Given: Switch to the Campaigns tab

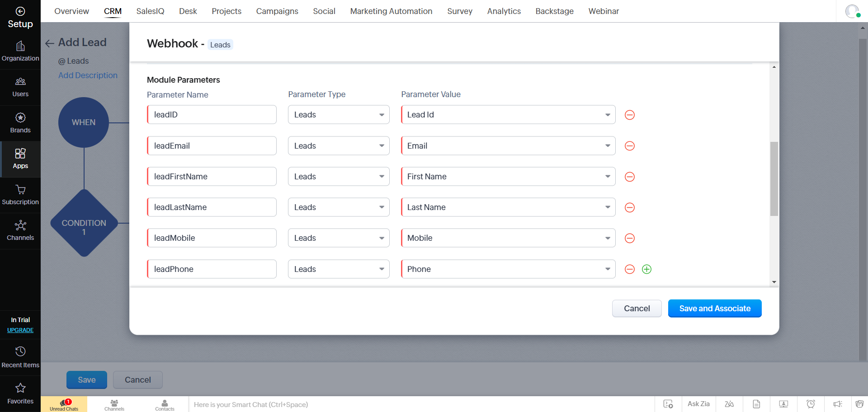Looking at the screenshot, I should (x=277, y=11).
